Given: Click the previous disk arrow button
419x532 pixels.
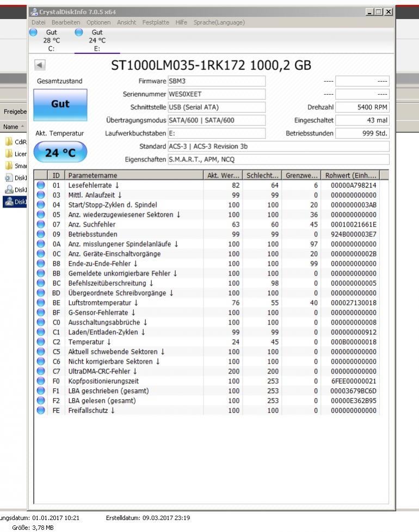Looking at the screenshot, I should click(x=40, y=65).
